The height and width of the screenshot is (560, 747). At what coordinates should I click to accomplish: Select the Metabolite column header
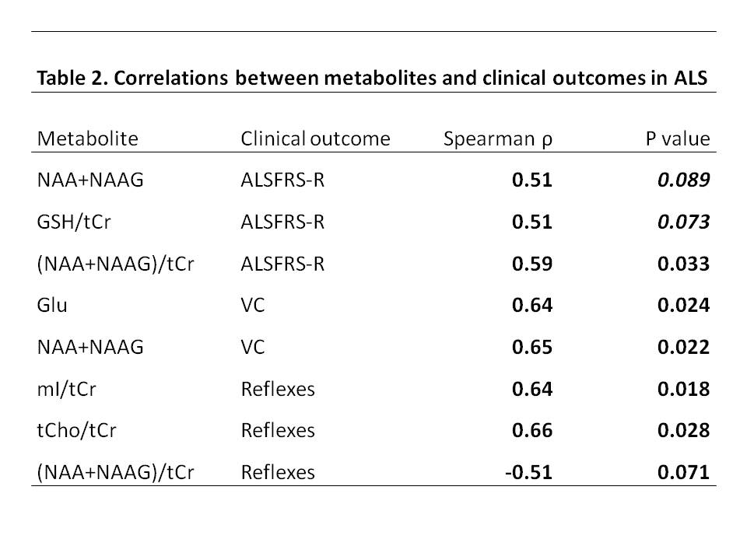(87, 139)
